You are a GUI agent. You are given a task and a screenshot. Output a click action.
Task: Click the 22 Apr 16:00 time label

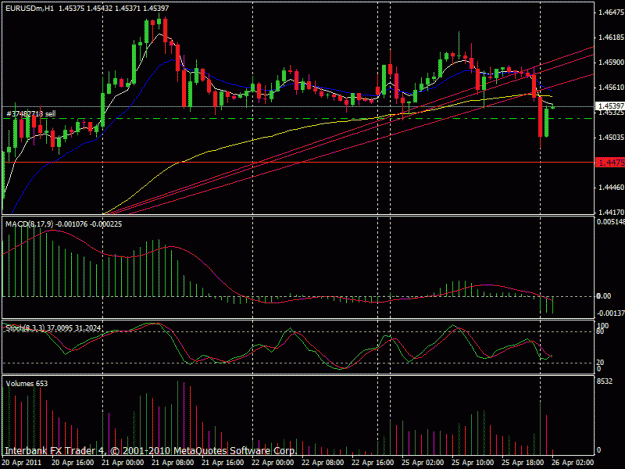(x=373, y=463)
